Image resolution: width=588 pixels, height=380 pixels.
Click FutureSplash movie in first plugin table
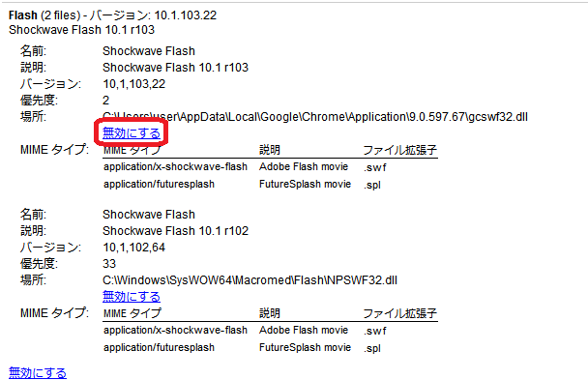pyautogui.click(x=305, y=185)
